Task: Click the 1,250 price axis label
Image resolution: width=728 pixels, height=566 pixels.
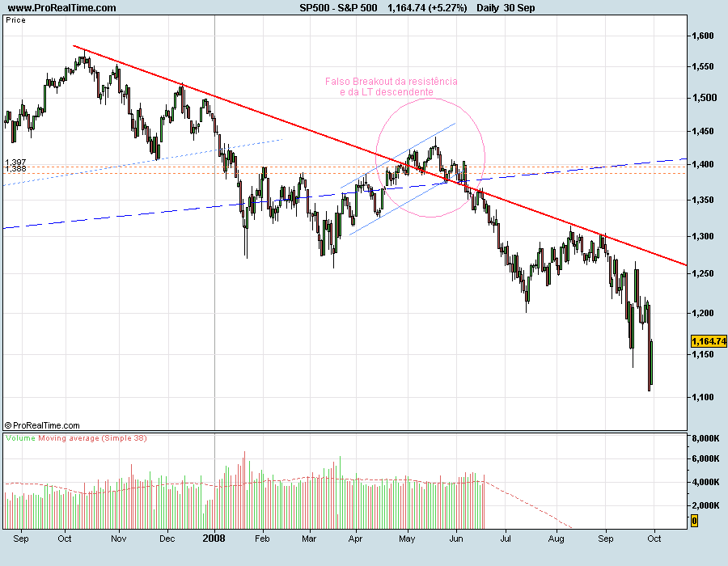Action: point(702,274)
